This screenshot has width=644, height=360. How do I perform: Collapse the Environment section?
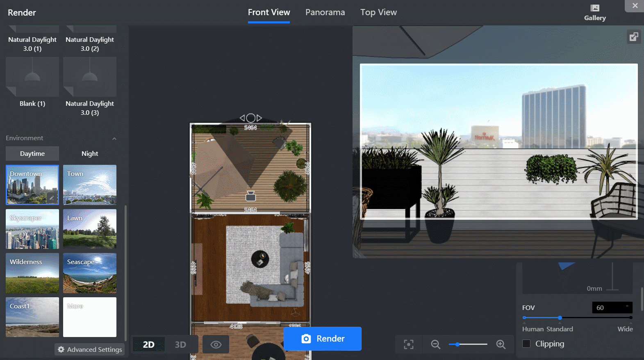(114, 139)
